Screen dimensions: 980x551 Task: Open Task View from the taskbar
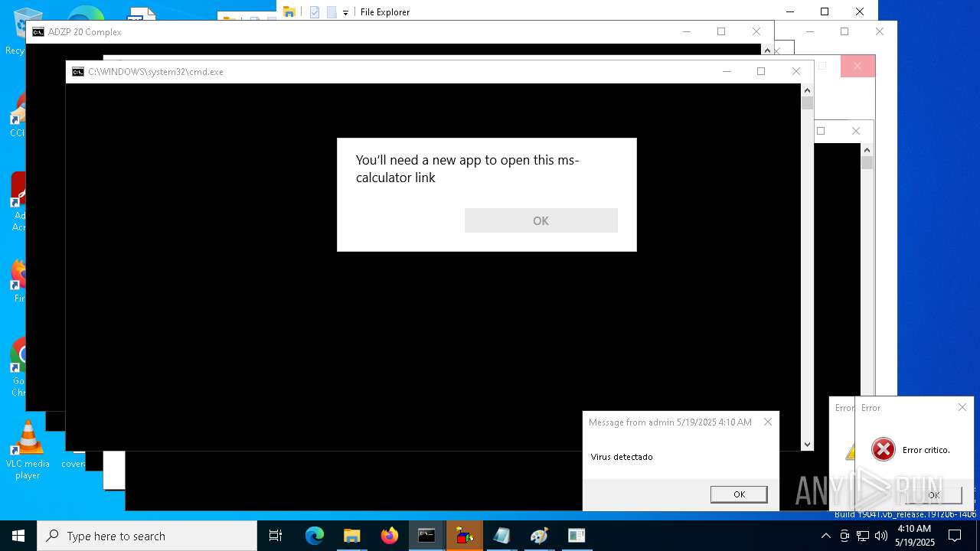[x=276, y=536]
